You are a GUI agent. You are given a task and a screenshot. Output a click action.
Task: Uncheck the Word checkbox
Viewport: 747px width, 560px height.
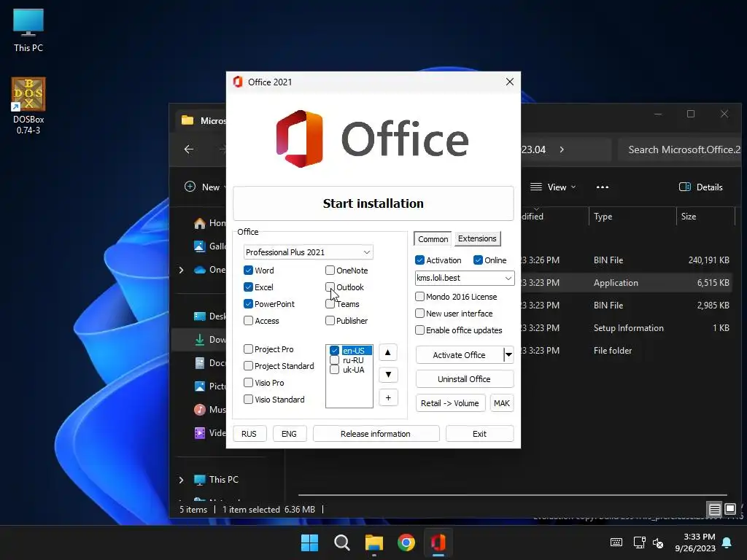tap(248, 271)
